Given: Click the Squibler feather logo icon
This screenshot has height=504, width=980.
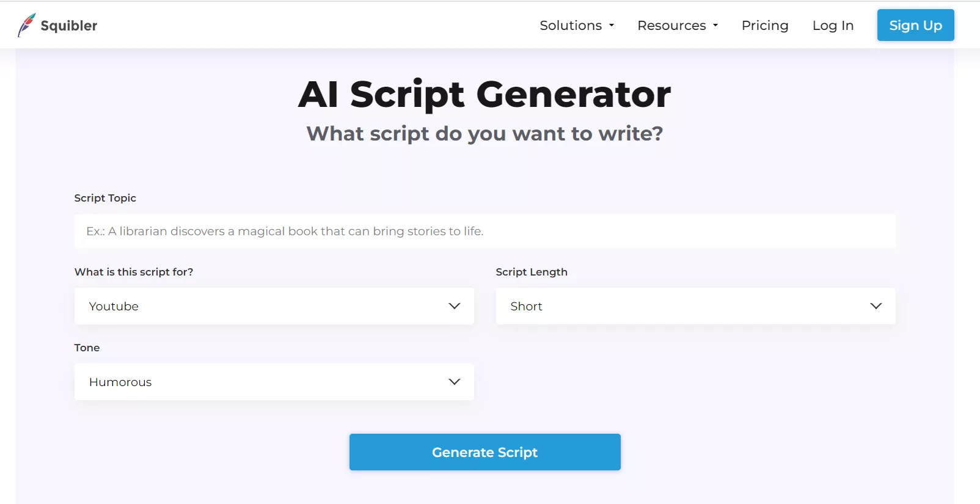Looking at the screenshot, I should tap(26, 23).
